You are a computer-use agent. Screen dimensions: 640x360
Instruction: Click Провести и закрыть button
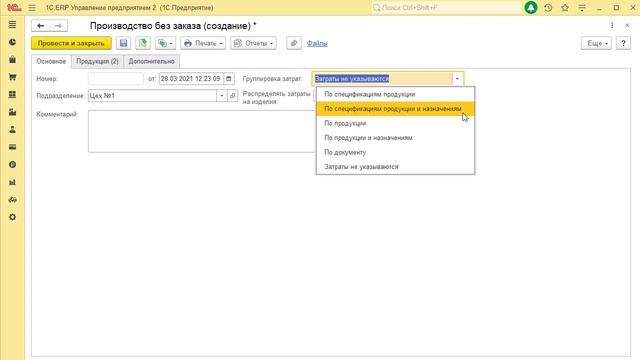point(71,43)
